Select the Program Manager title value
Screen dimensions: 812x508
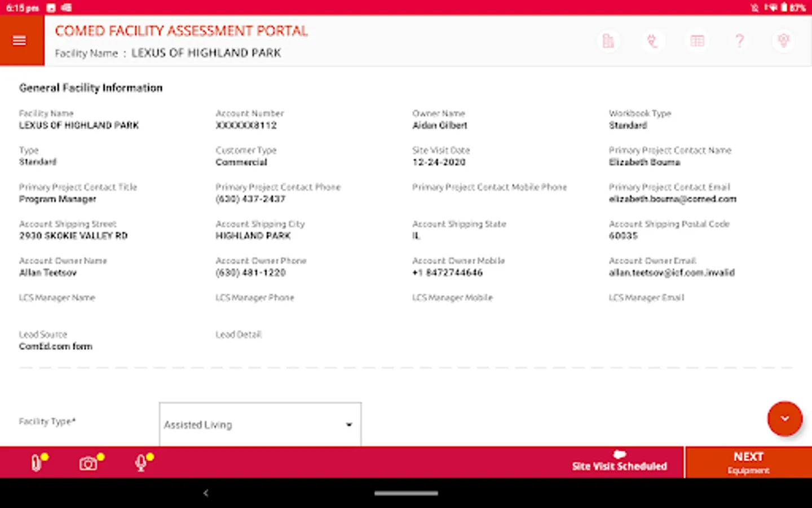58,199
